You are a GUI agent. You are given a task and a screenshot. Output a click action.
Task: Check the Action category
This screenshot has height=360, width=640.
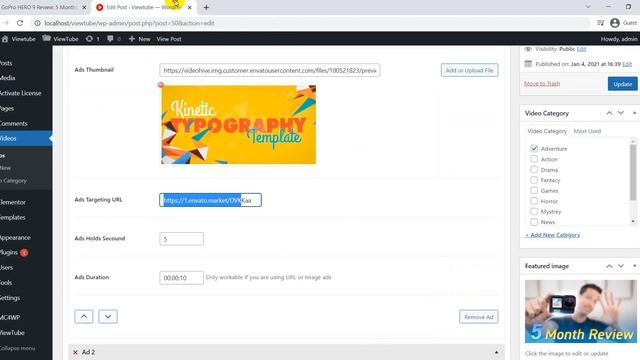point(534,159)
